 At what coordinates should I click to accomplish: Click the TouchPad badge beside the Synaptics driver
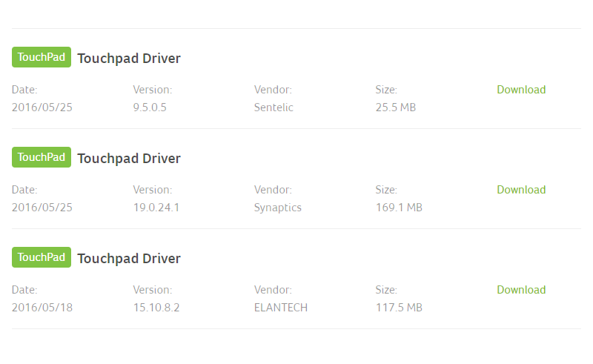click(42, 157)
